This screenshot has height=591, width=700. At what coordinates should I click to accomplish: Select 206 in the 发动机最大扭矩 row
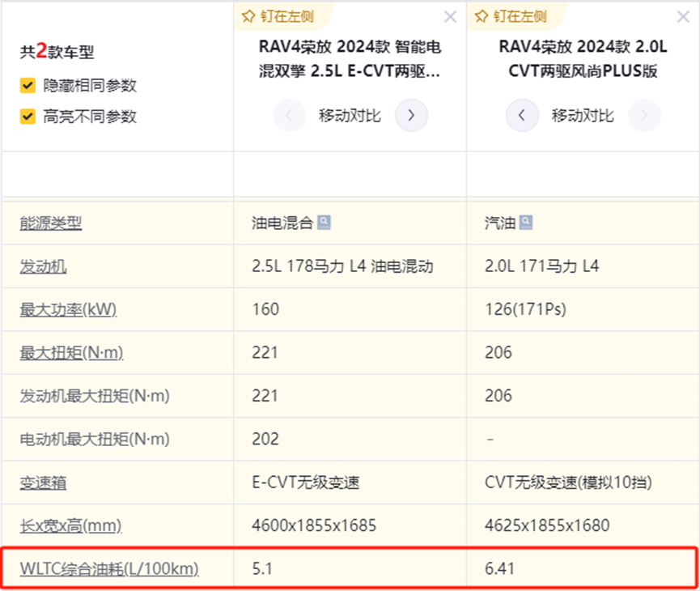[498, 396]
